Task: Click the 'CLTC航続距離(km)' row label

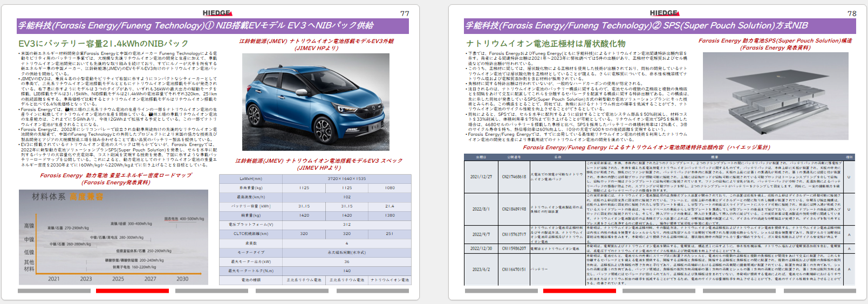Action: point(251,233)
